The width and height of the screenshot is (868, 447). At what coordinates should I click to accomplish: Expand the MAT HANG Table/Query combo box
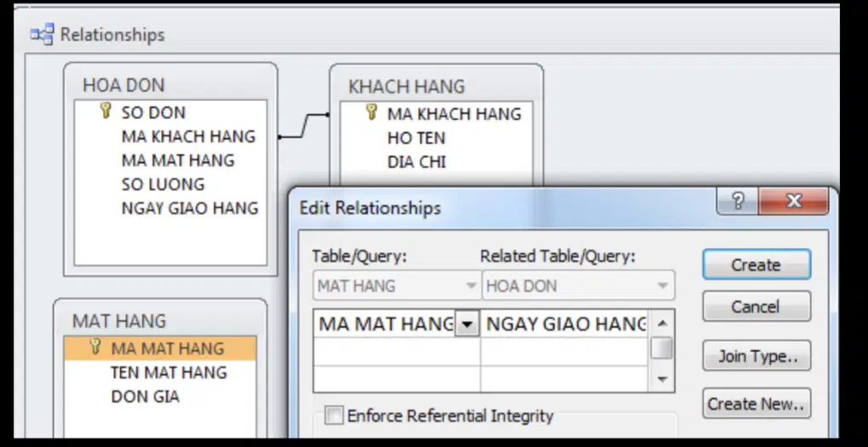click(470, 286)
